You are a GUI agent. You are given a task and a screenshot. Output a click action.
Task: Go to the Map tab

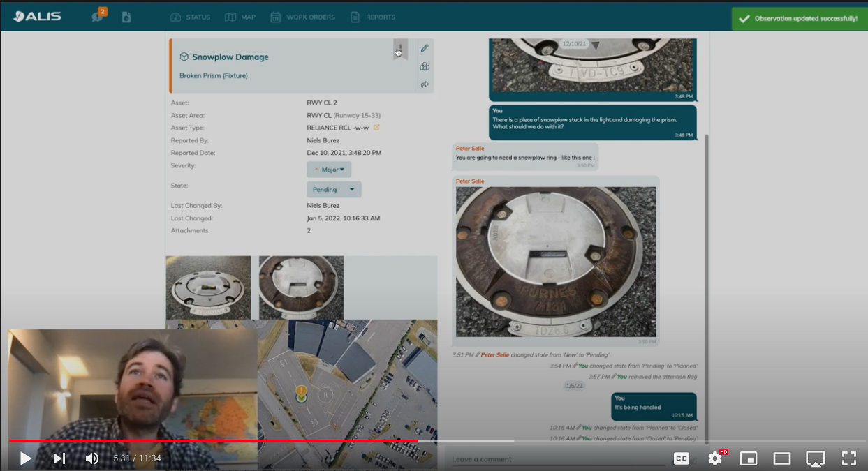tap(240, 17)
